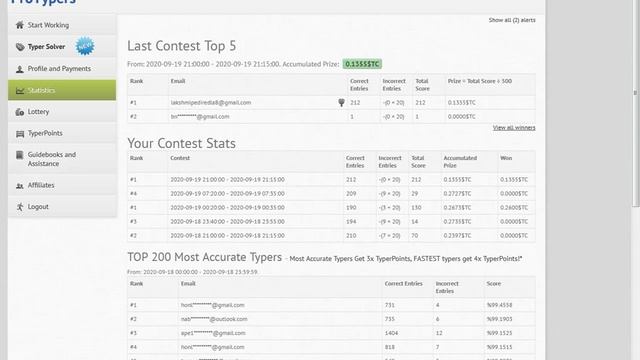Click contest row 2020-09-19 00:20:00 - 00:35:00
The image size is (640, 360).
coord(331,207)
